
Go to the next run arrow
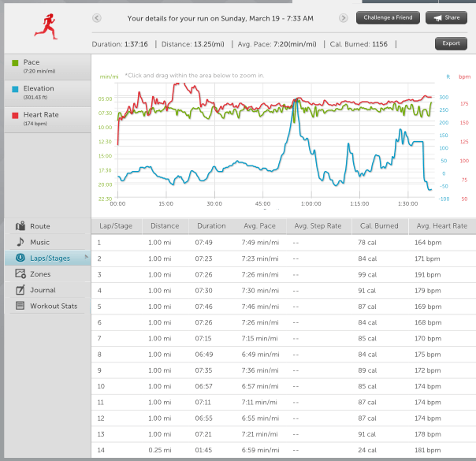pos(344,17)
